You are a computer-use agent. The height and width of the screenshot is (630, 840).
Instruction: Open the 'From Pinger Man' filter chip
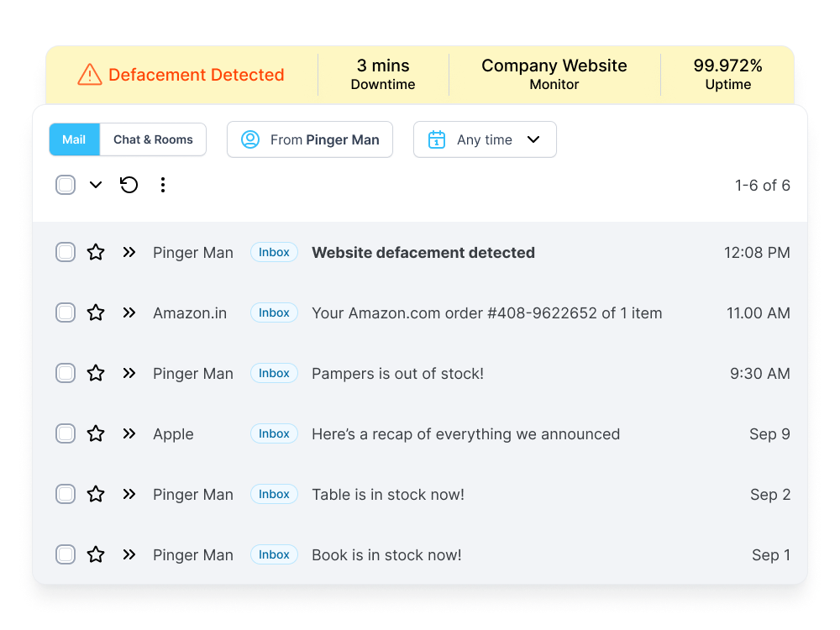[310, 139]
